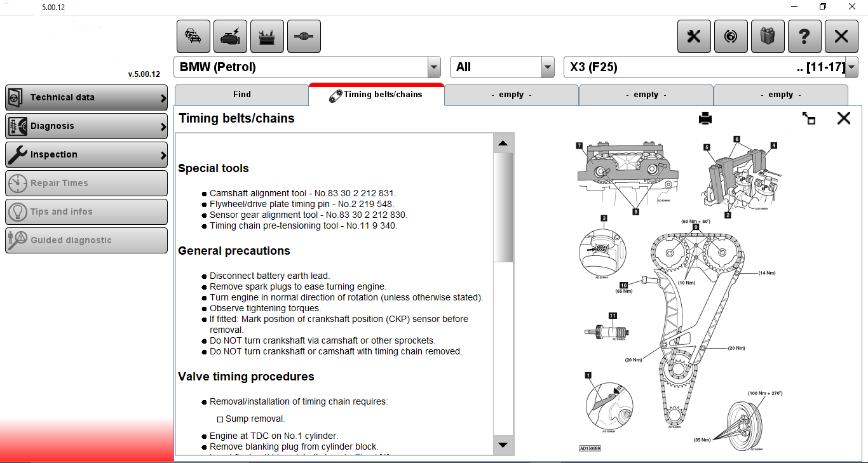Select the third empty tab
868x463 pixels.
click(x=781, y=95)
